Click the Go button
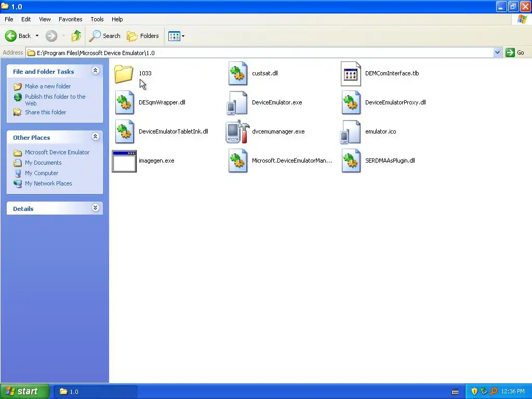 click(x=515, y=52)
